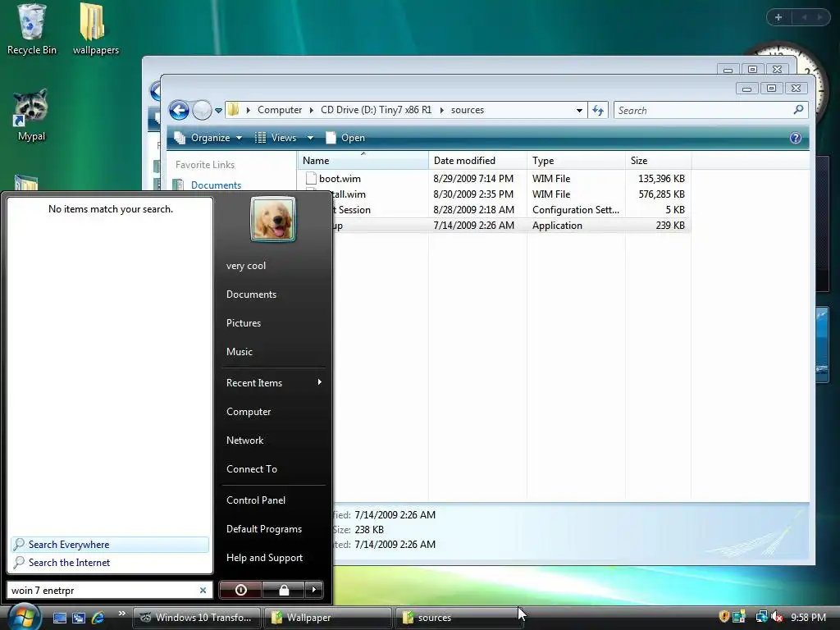Image resolution: width=840 pixels, height=630 pixels.
Task: Click the Explorer Forward arrow button
Action: [x=202, y=111]
